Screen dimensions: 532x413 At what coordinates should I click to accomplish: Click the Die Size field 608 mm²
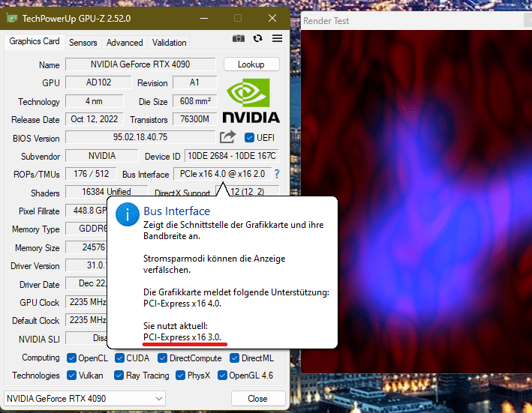pyautogui.click(x=195, y=101)
